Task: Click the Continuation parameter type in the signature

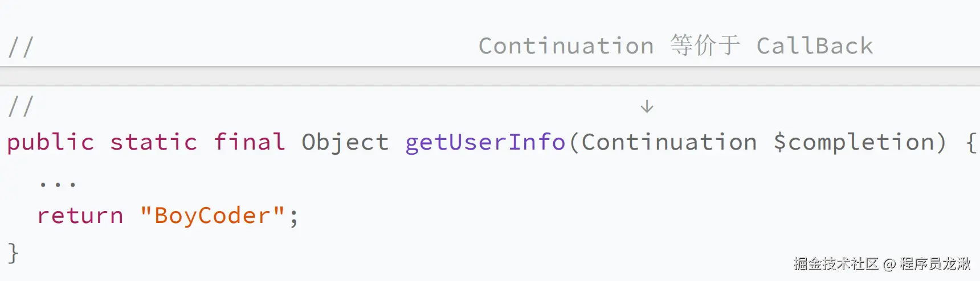Action: tap(669, 142)
